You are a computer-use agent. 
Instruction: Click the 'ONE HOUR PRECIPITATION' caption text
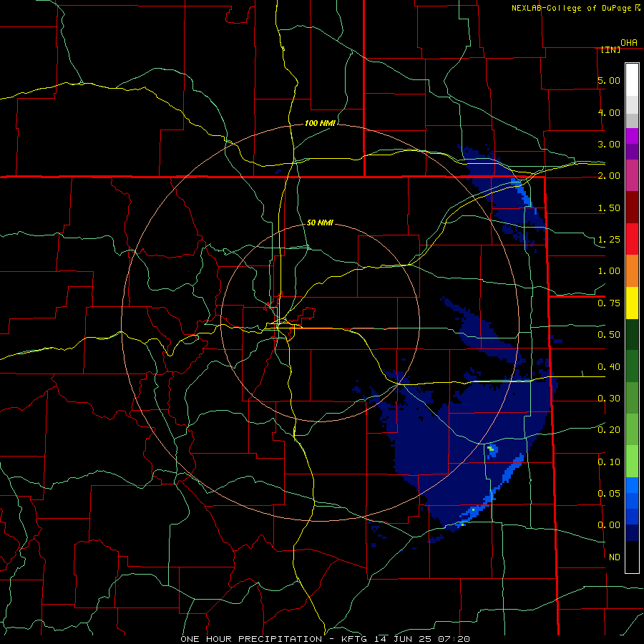point(251,639)
